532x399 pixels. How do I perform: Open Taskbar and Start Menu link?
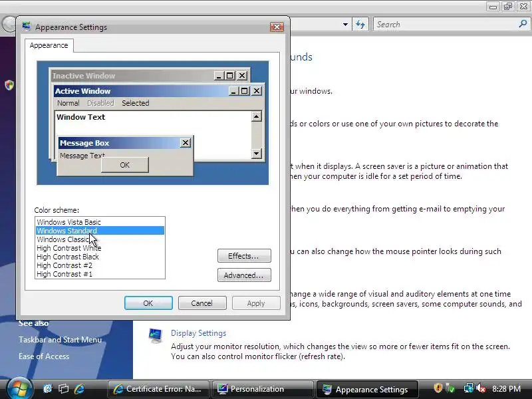tap(60, 340)
